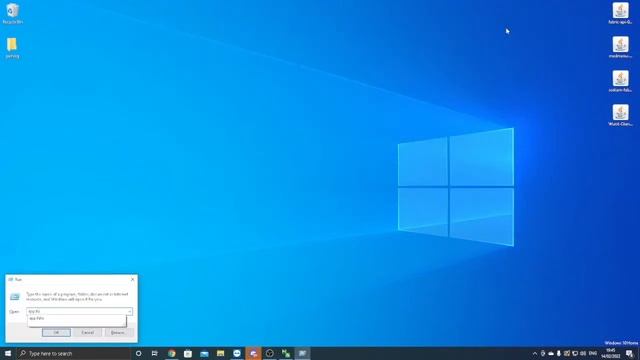The image size is (640, 360).
Task: Show hidden system tray icons
Action: click(535, 353)
